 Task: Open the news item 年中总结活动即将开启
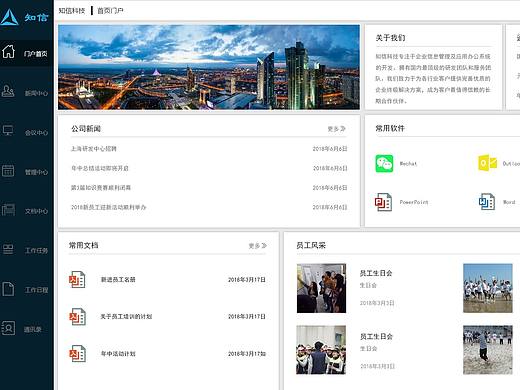coord(100,168)
